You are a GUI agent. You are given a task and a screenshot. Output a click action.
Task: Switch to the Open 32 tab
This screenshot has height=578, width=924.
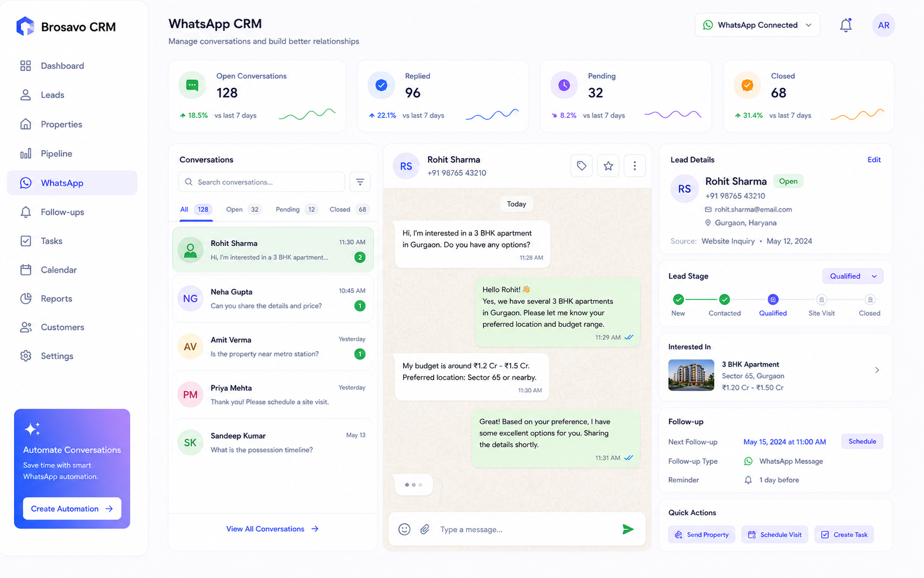tap(244, 209)
